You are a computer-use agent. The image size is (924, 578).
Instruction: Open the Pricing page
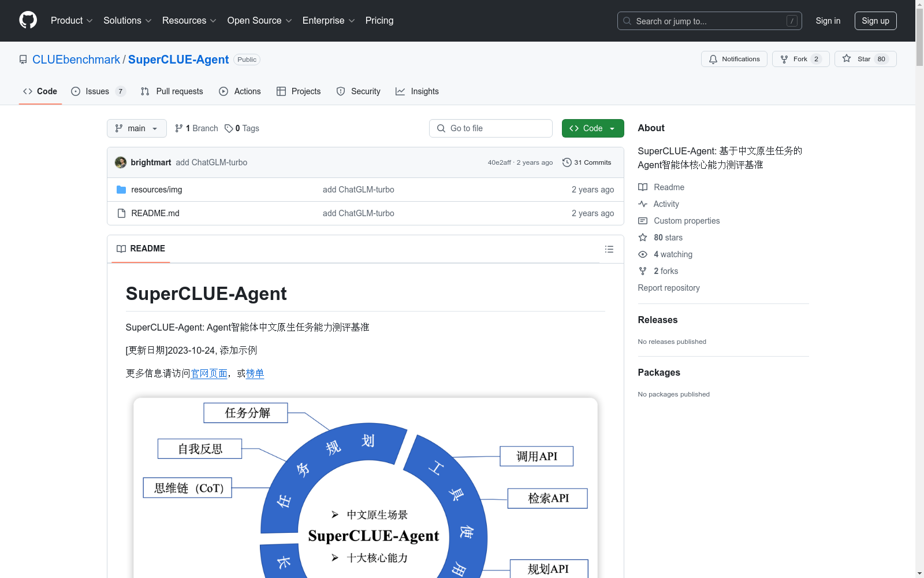[379, 20]
